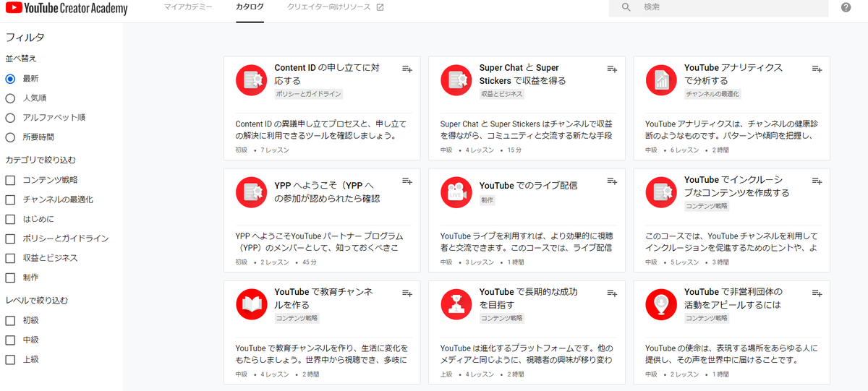Check the コンテンツ戦略 category filter
This screenshot has width=868, height=391.
(10, 180)
